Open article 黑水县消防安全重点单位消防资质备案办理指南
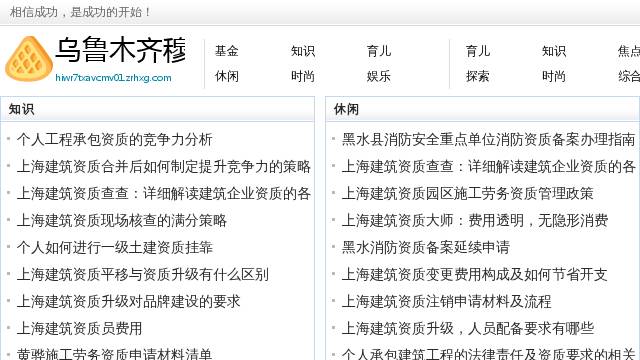Screen dimensions: 640x360 pyautogui.click(x=489, y=140)
